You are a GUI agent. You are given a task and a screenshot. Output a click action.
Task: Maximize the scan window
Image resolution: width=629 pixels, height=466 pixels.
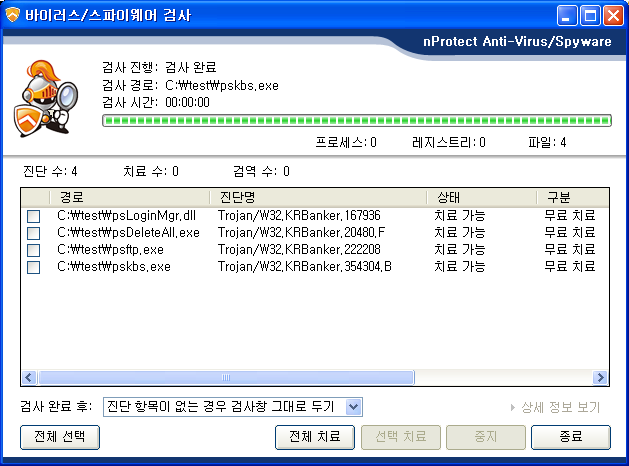[x=590, y=16]
